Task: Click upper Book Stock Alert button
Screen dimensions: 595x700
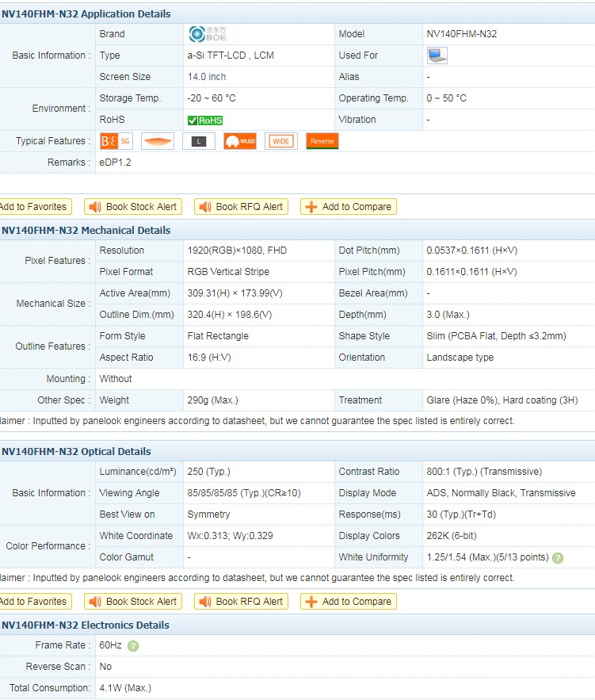Action: [x=133, y=207]
